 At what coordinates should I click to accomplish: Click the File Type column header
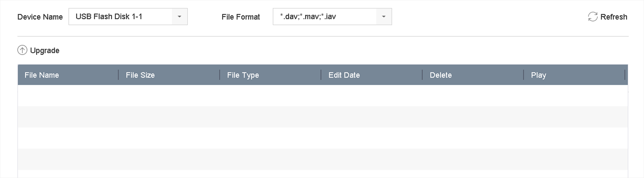tap(243, 75)
